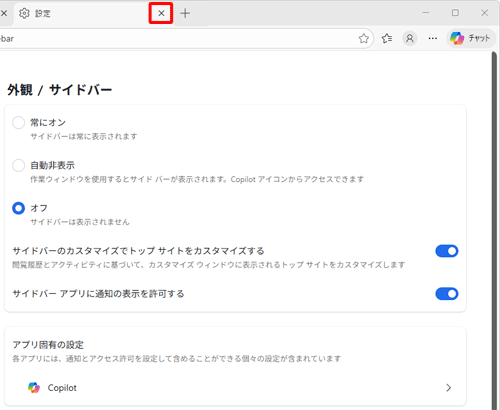Image resolution: width=500 pixels, height=410 pixels.
Task: Select the 常にオン radio button
Action: (x=18, y=122)
